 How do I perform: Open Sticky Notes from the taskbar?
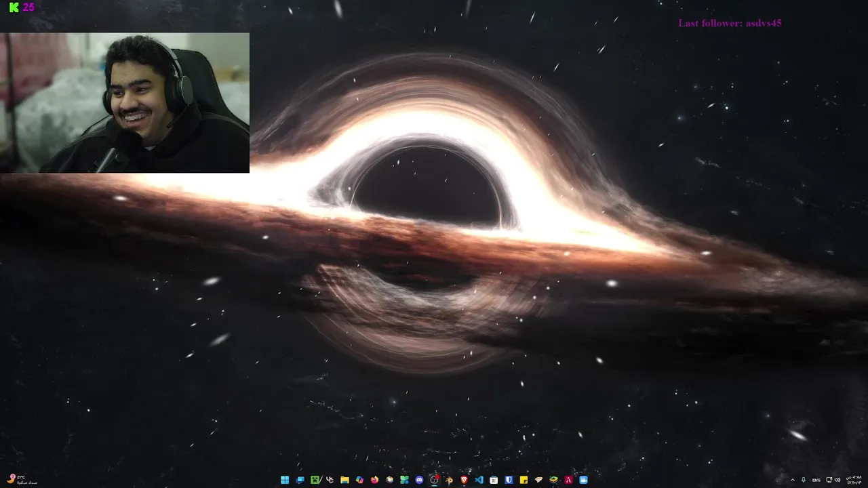[x=524, y=480]
